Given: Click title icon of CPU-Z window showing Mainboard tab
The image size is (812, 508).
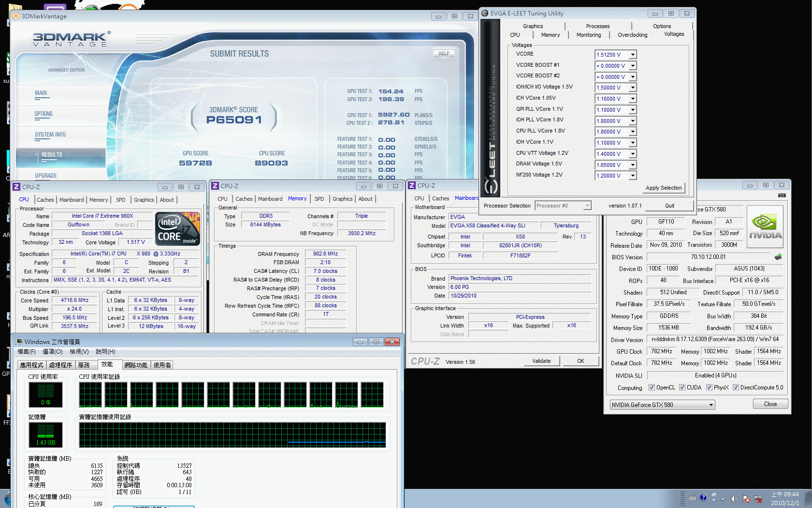Looking at the screenshot, I should coord(412,185).
